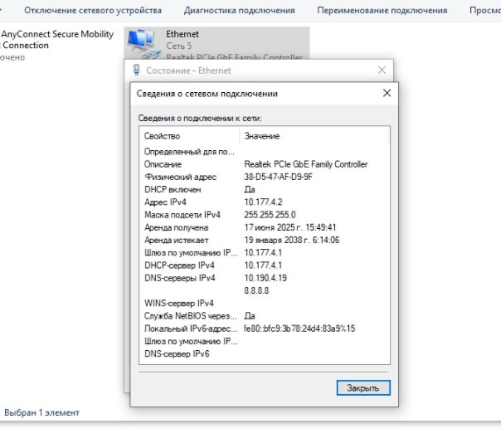Select the WINS-сервер IPv4 row

coord(265,304)
